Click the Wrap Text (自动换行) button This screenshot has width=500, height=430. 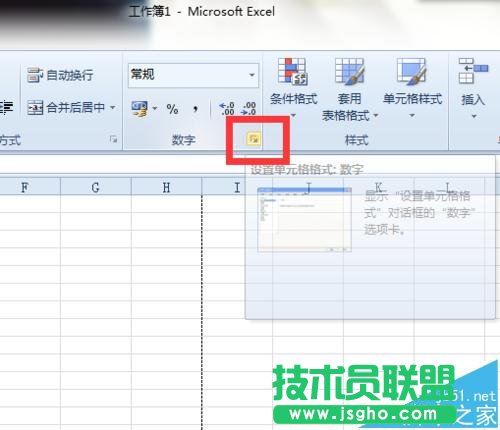tap(60, 75)
